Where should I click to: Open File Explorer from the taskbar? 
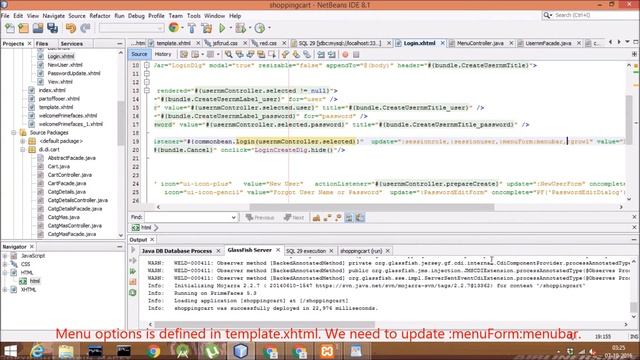66,351
